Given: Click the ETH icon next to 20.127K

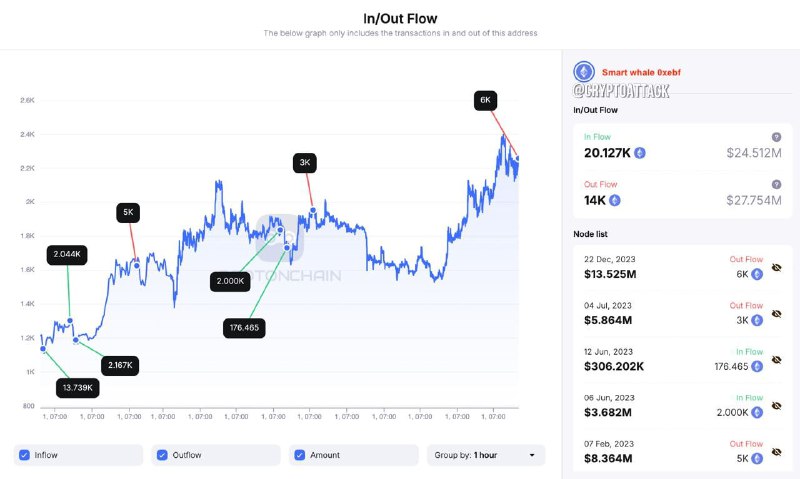Looking at the screenshot, I should pyautogui.click(x=639, y=153).
